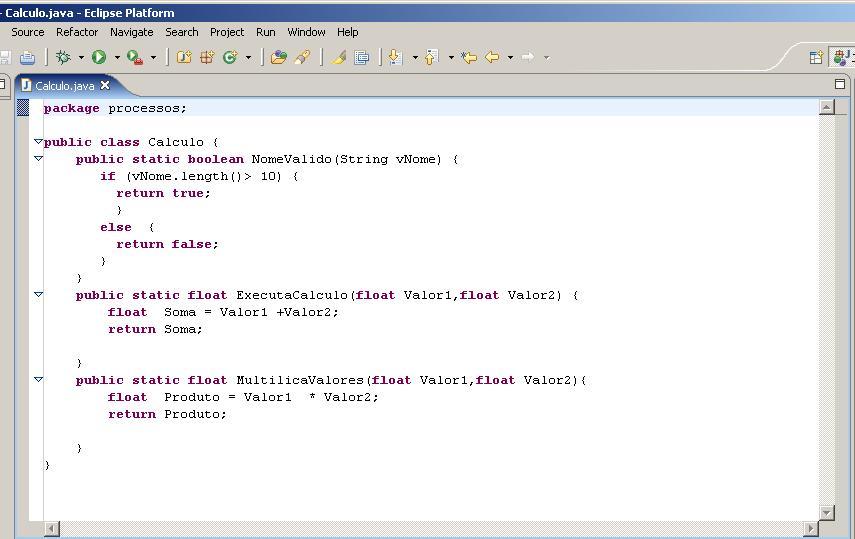Click 'return true;' statement
The width and height of the screenshot is (855, 539).
(163, 193)
